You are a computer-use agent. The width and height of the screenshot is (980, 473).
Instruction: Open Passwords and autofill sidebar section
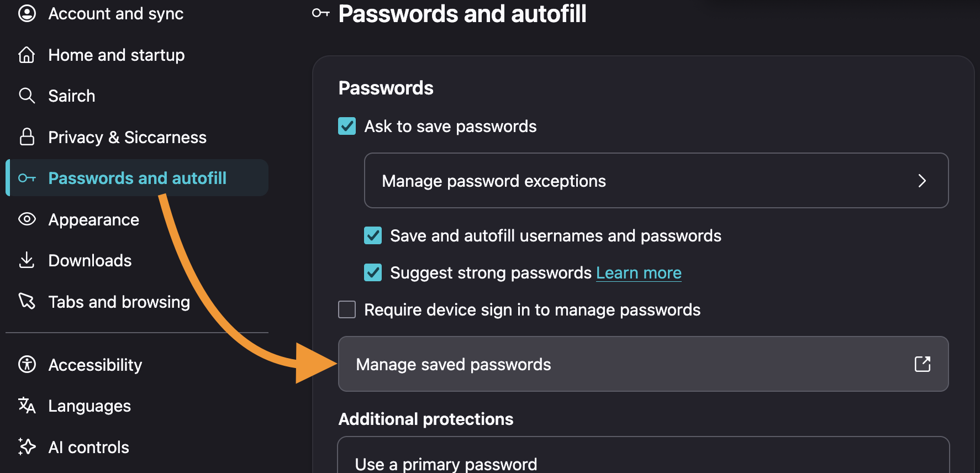[x=137, y=178]
